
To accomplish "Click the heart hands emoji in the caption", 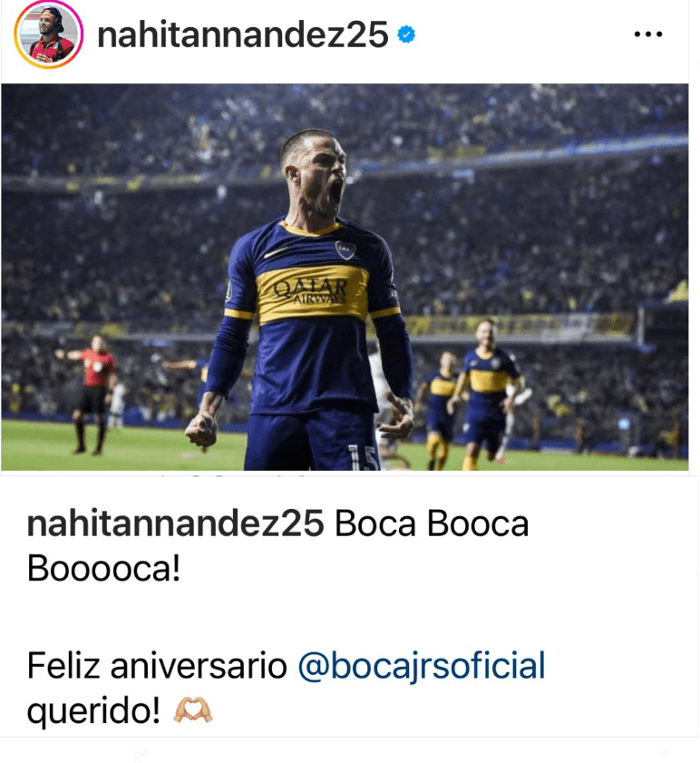I will coord(192,710).
